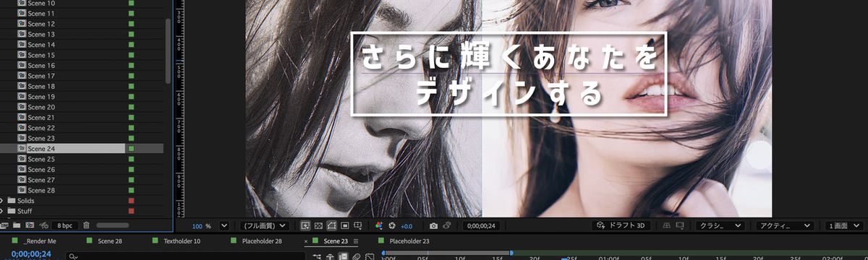
Task: Select Scene 11 composition
Action: pos(41,14)
